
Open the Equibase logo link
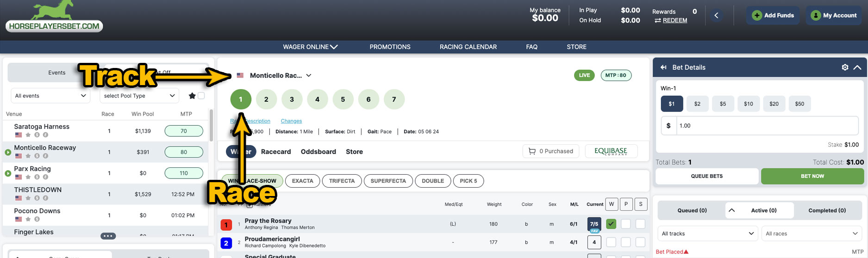(x=611, y=151)
